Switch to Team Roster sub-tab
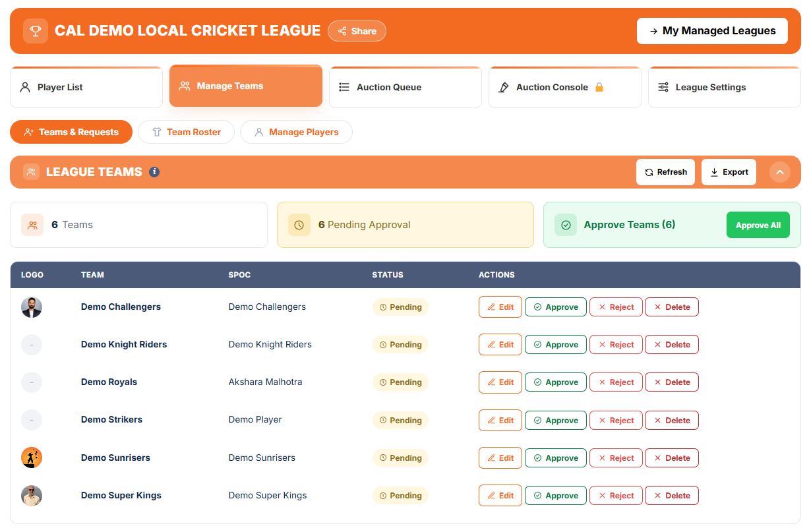Viewport: 809px width, 532px height. (186, 132)
